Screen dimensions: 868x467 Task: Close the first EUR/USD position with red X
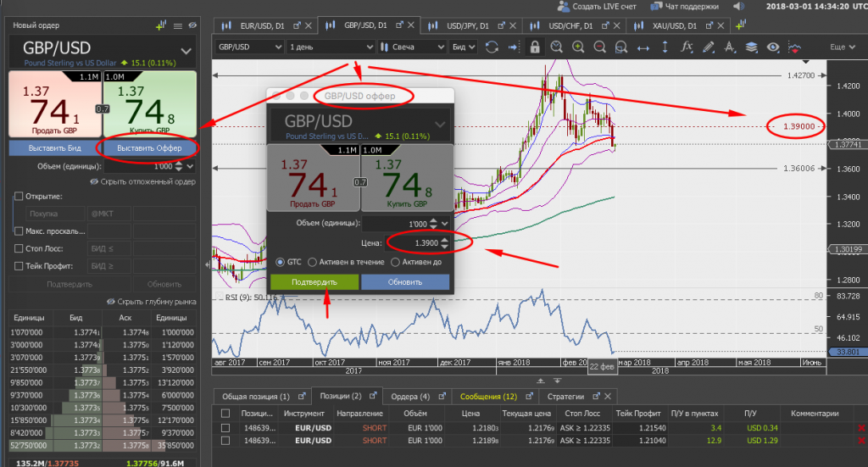click(x=861, y=428)
